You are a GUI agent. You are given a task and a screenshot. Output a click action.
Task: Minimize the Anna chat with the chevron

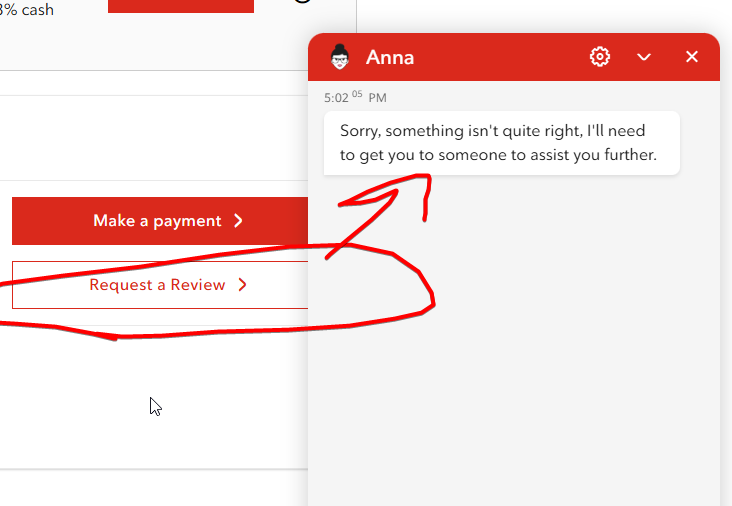644,57
